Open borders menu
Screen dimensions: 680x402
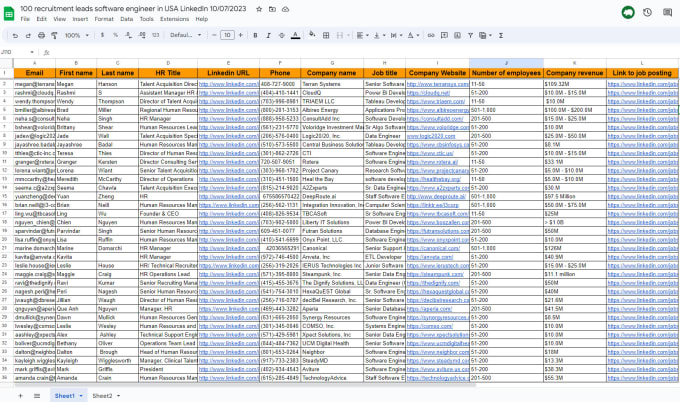click(x=326, y=36)
